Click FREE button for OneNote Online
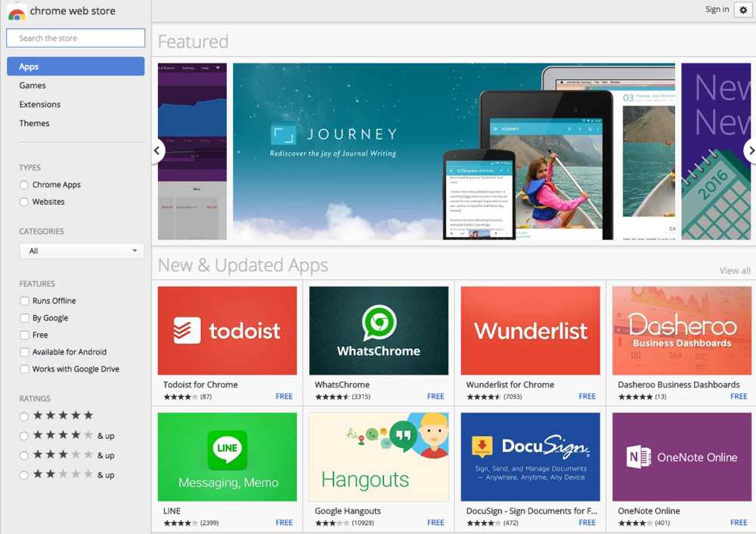This screenshot has height=534, width=756. (739, 523)
